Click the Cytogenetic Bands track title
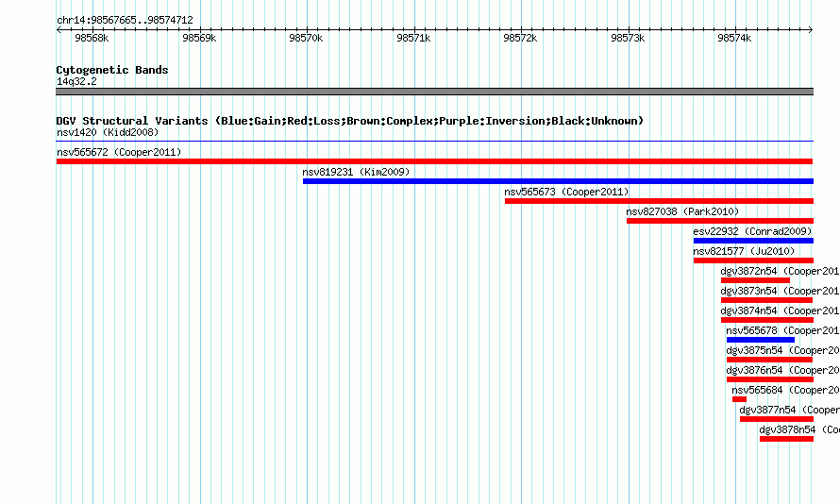840x504 pixels. (112, 70)
